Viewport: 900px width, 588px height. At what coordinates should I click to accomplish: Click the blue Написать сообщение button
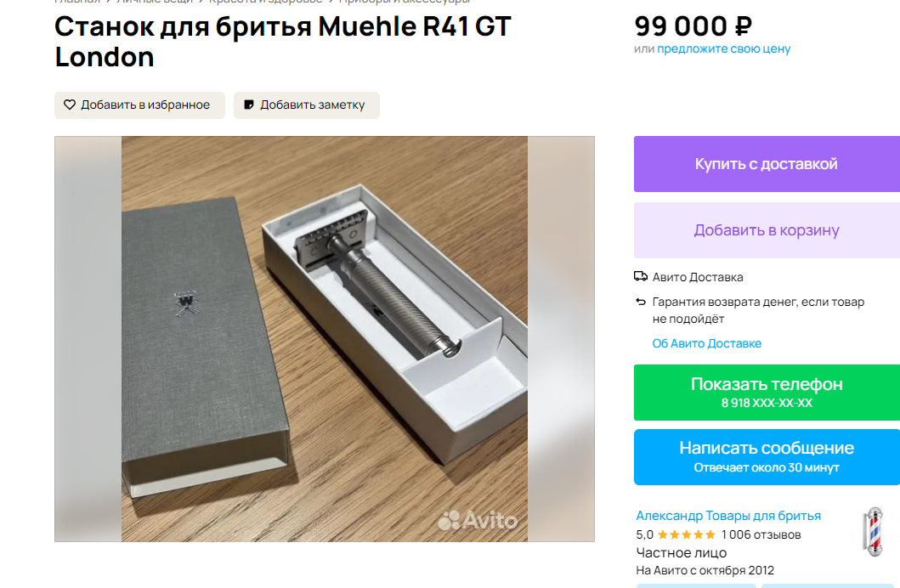767,457
